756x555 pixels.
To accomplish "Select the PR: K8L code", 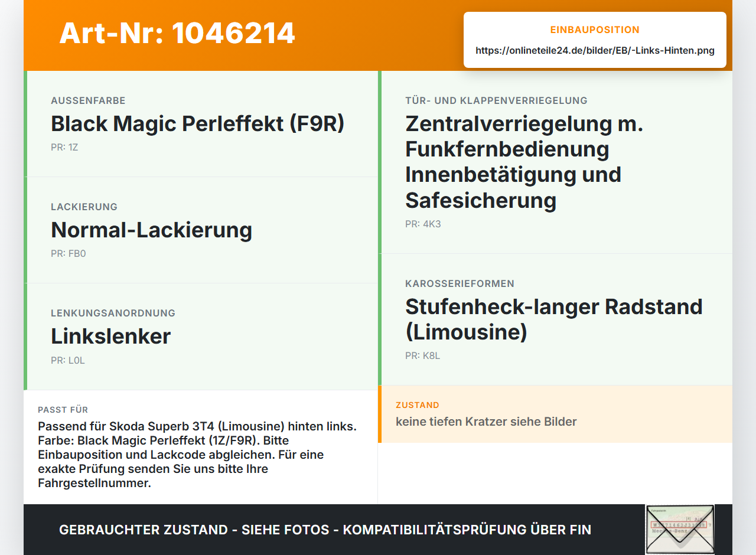I will point(422,356).
